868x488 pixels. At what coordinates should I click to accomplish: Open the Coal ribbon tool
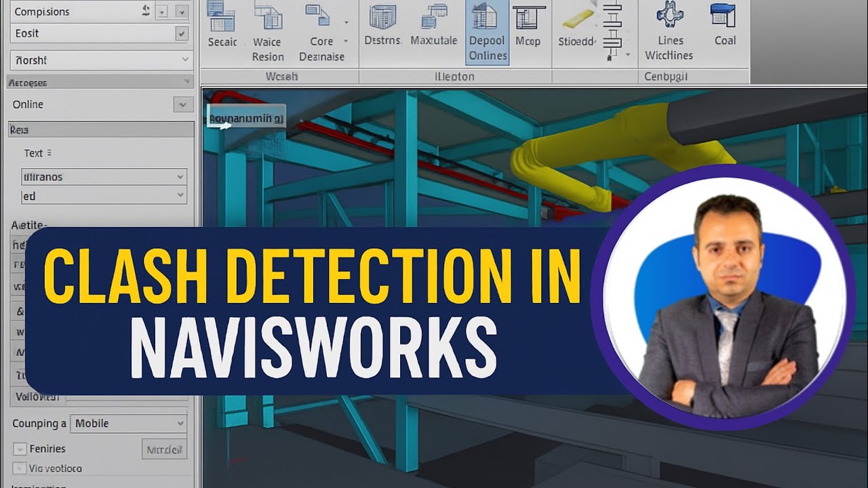pyautogui.click(x=725, y=26)
